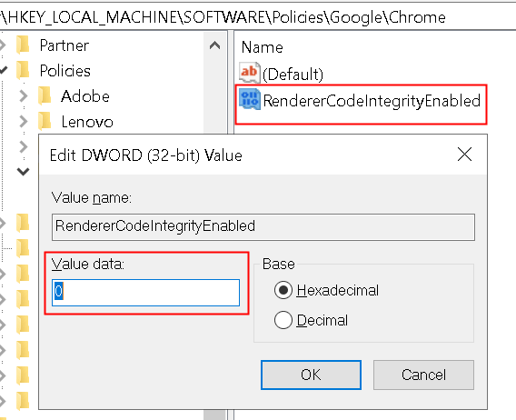This screenshot has width=516, height=420.
Task: Select the Lenovo key label
Action: click(x=87, y=122)
